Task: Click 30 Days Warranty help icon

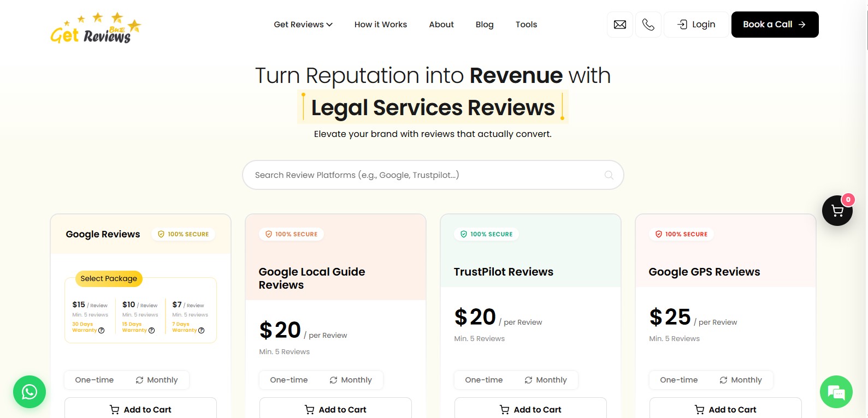Action: point(101,330)
